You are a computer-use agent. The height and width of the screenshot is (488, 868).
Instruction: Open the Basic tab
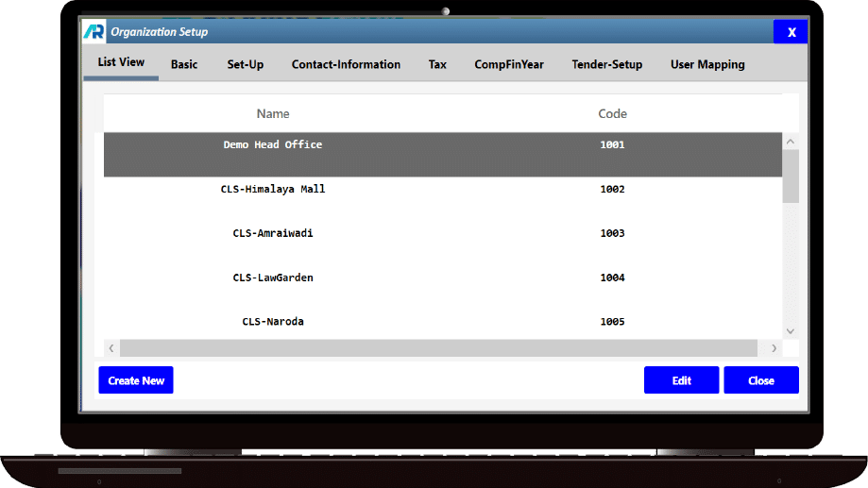click(184, 64)
